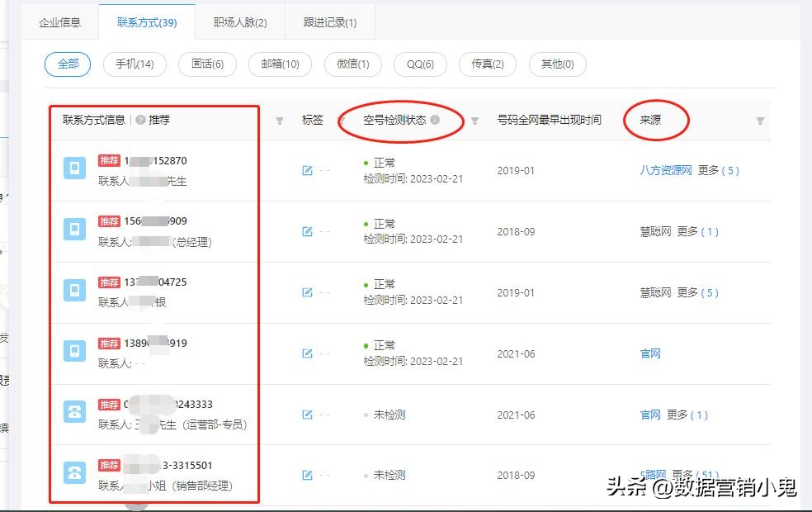Click date 2019-01 in 八方资源网 row

[516, 170]
